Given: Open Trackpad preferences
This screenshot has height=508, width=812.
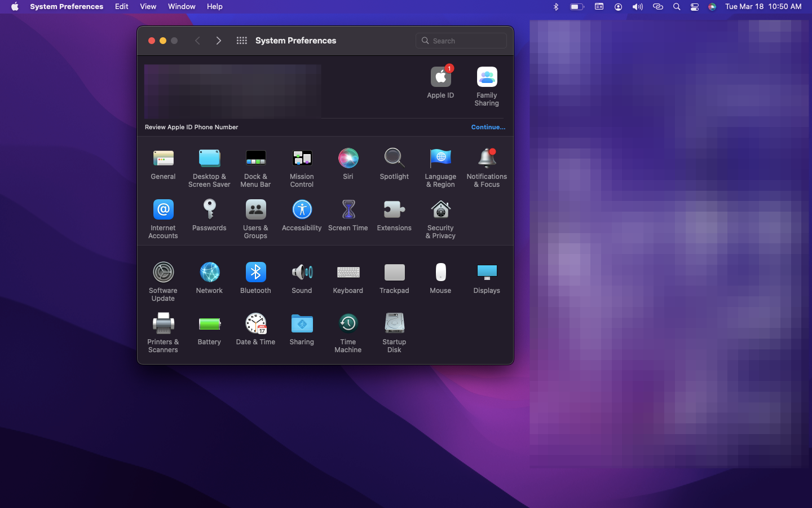Looking at the screenshot, I should pos(394,279).
